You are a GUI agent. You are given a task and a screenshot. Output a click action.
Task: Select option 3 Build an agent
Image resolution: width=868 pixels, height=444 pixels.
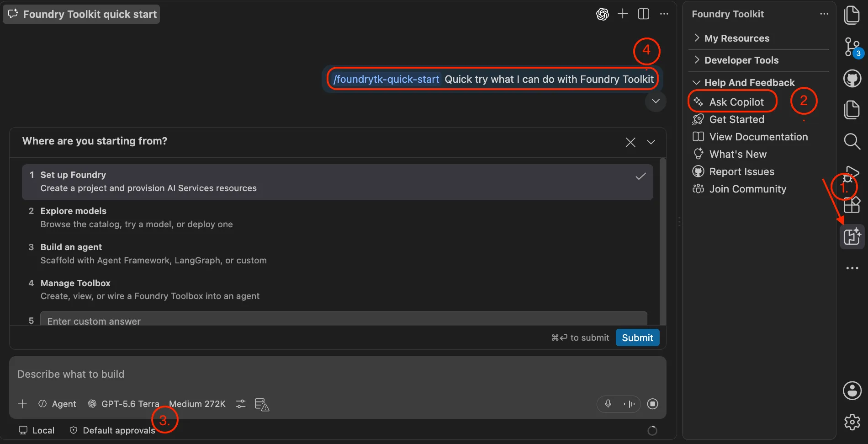tap(337, 254)
